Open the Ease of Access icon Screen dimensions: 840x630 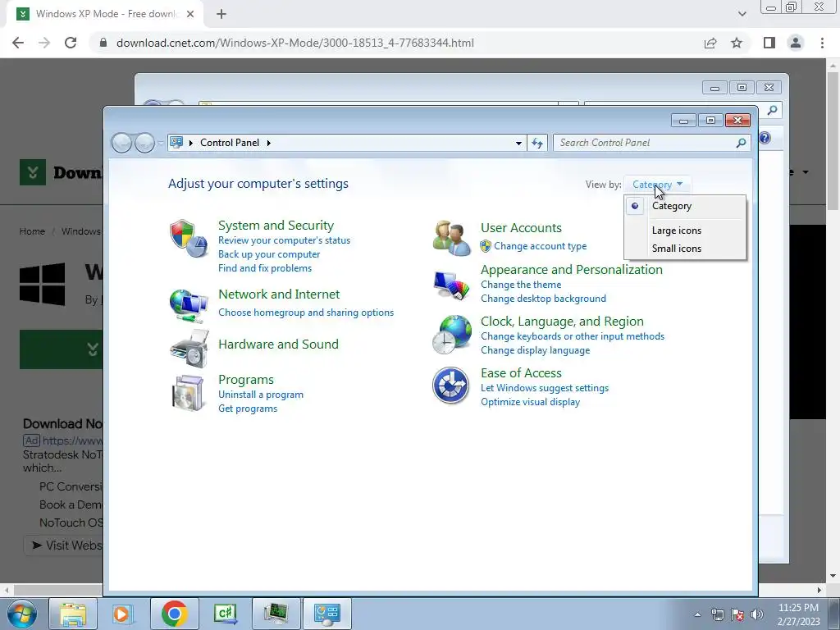pyautogui.click(x=451, y=386)
